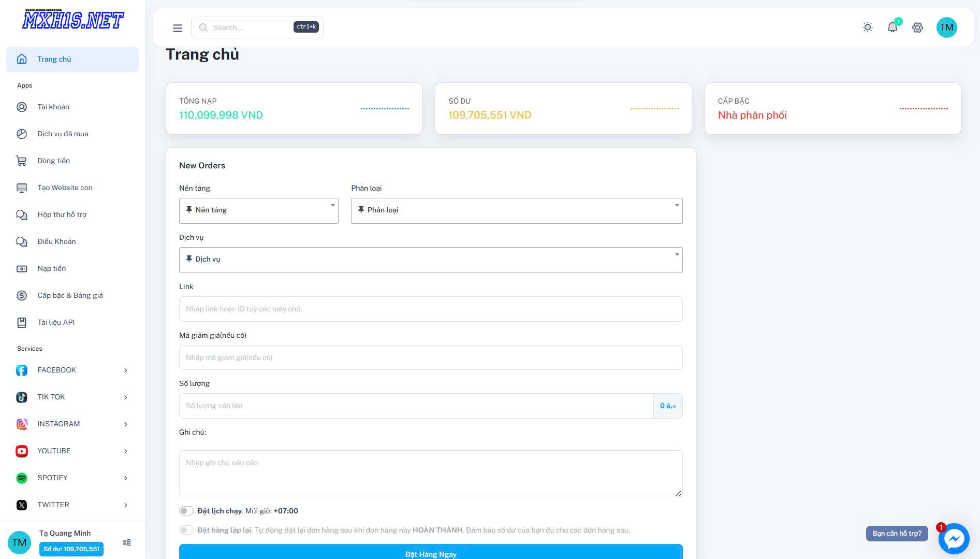Click the Spotify logo icon
Screen dimensions: 980x559
coord(22,478)
